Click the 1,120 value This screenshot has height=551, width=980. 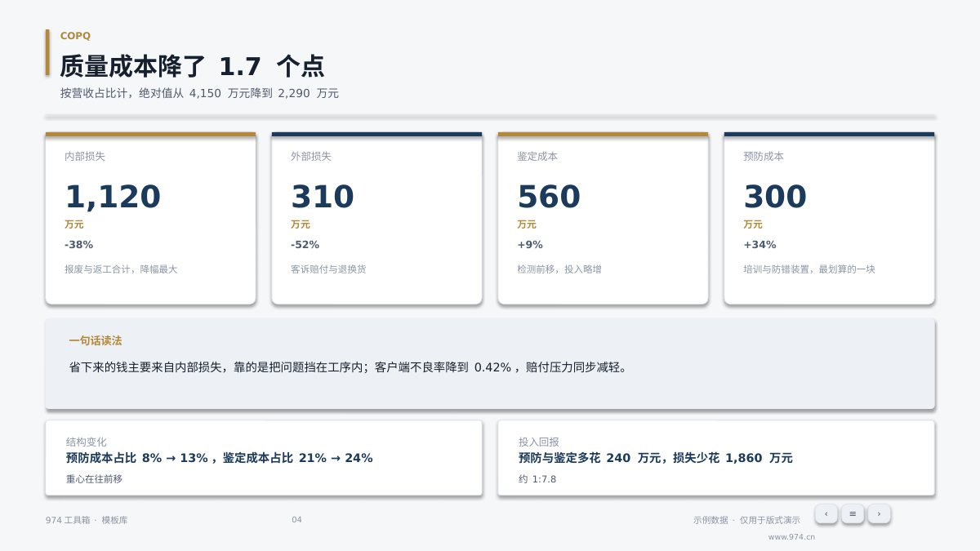click(113, 197)
